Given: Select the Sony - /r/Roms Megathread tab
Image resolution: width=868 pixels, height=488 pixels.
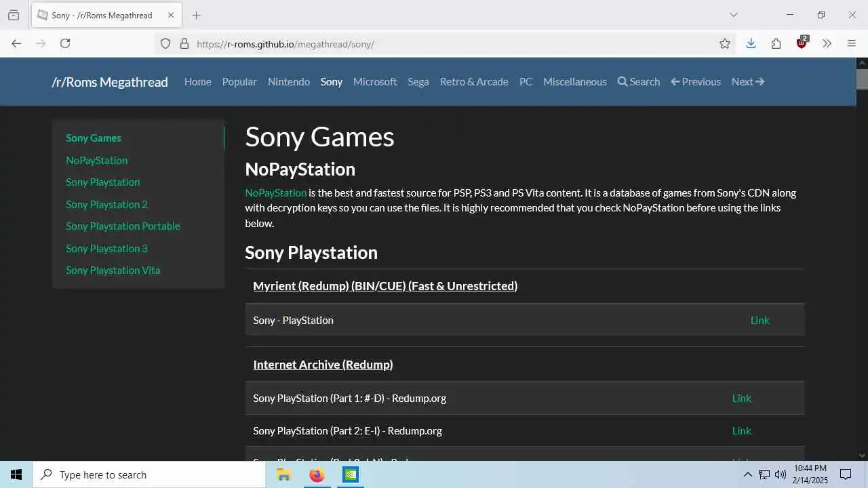Looking at the screenshot, I should (x=106, y=15).
